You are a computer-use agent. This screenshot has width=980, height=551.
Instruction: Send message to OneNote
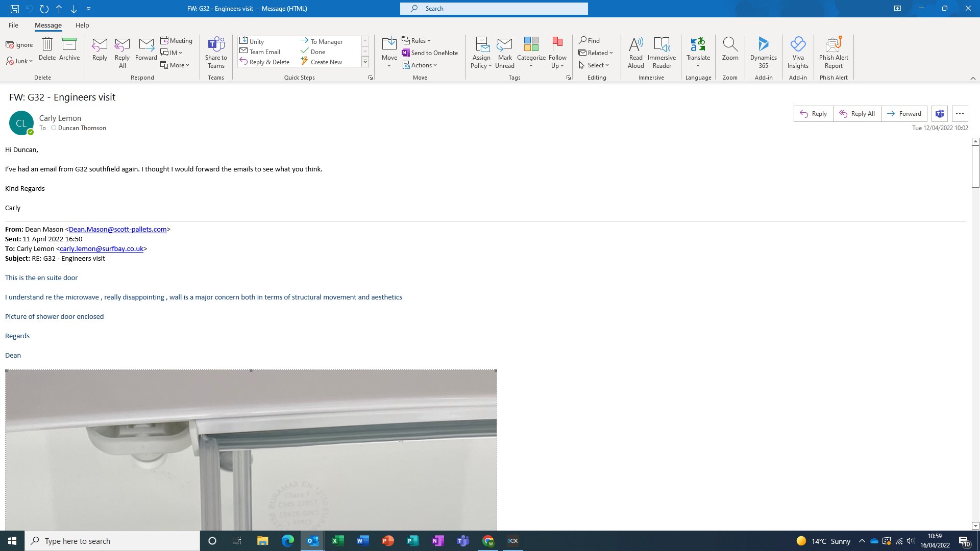pos(430,53)
